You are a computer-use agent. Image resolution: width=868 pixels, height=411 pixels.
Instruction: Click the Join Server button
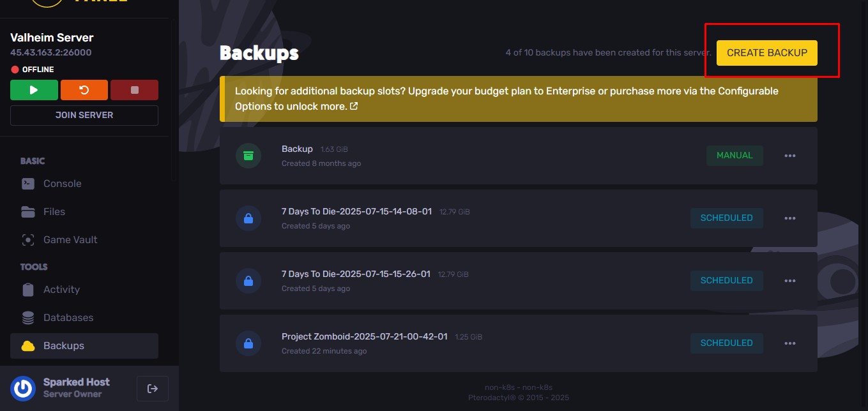click(84, 116)
